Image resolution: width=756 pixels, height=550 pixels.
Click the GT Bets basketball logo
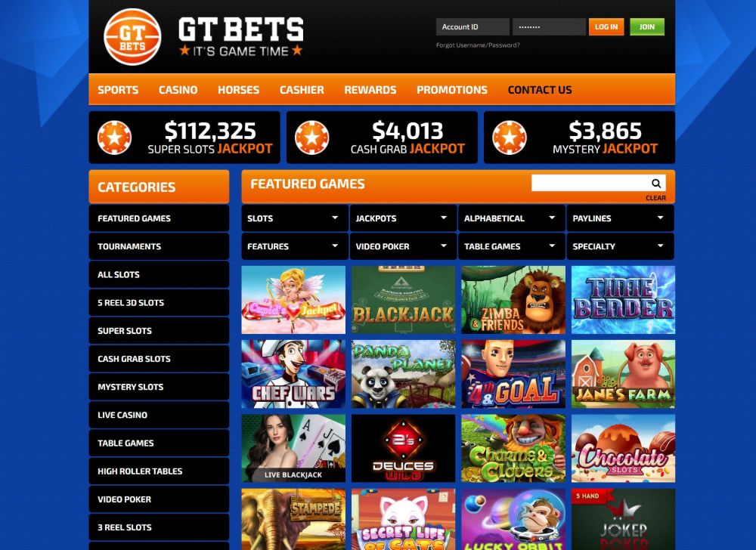(x=132, y=37)
